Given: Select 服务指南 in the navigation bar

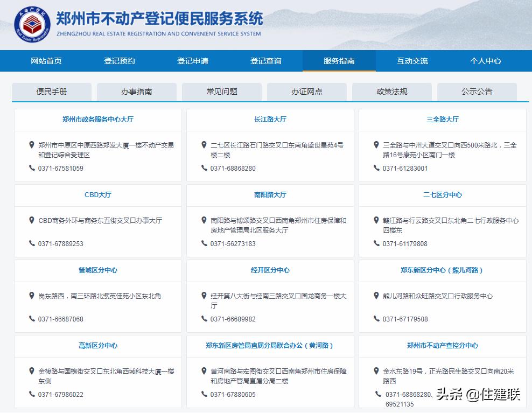Looking at the screenshot, I should click(339, 61).
